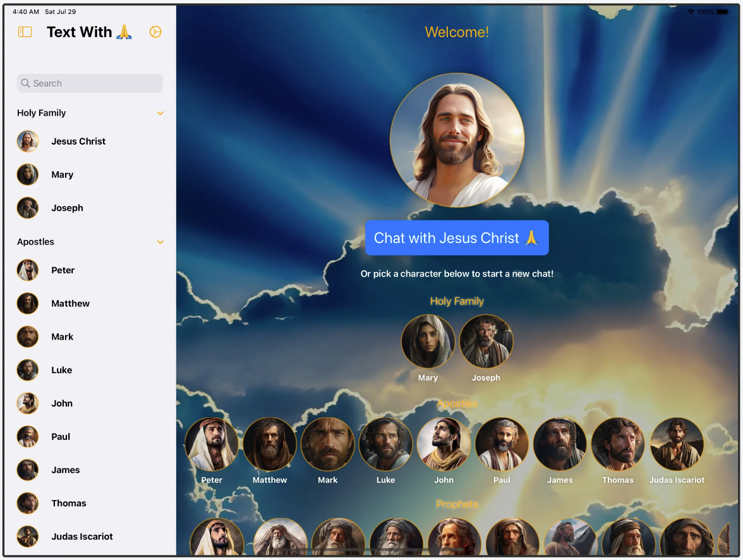Select Judas Iscariot in the sidebar

pos(90,537)
